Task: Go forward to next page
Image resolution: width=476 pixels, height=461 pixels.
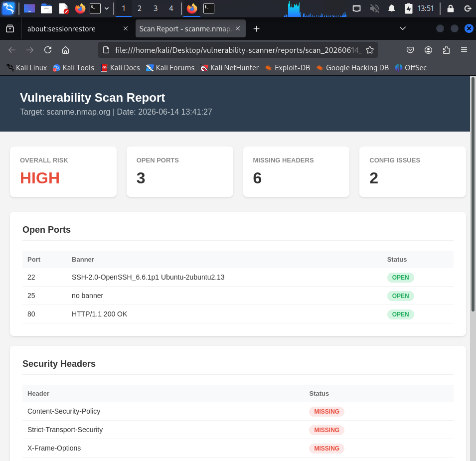Action: point(30,50)
